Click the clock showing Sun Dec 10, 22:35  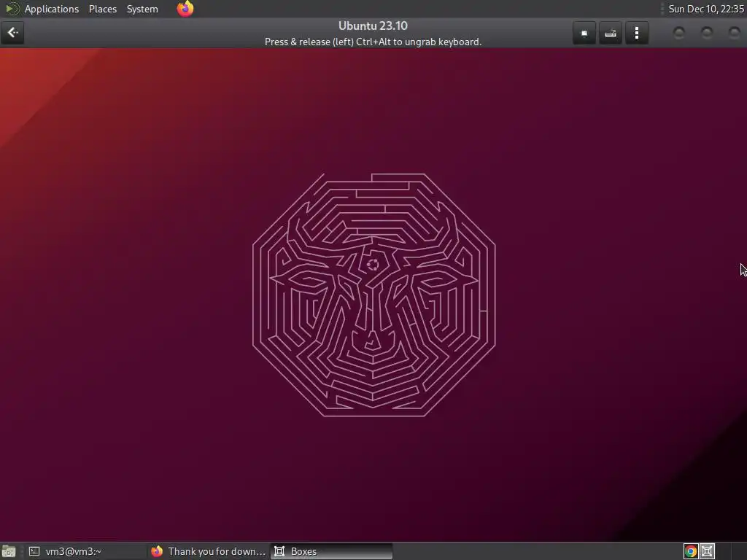[705, 9]
